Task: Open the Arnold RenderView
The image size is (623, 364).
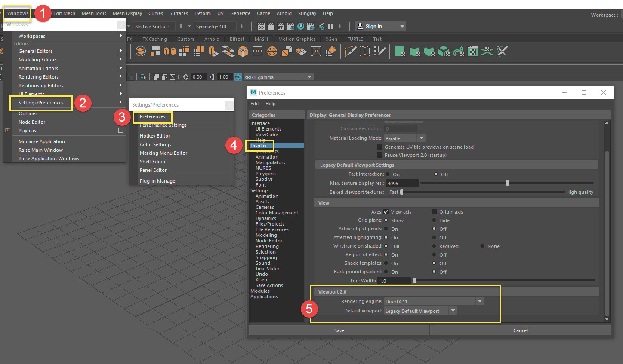Action: point(300,26)
